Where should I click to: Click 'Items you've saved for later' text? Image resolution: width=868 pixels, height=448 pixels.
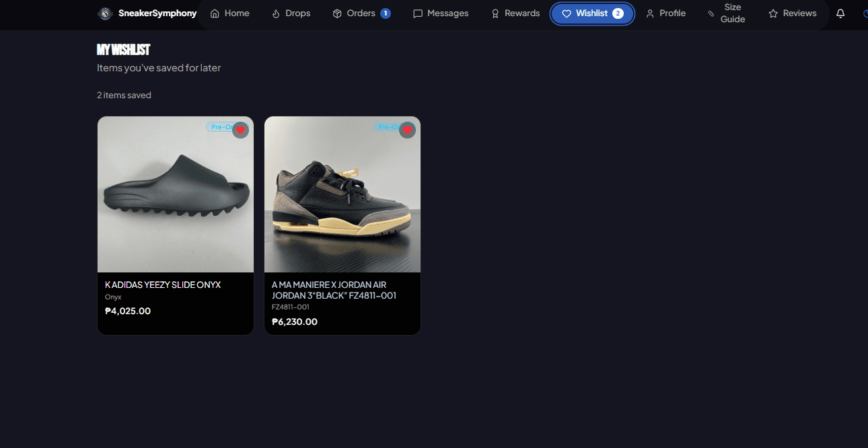click(159, 68)
